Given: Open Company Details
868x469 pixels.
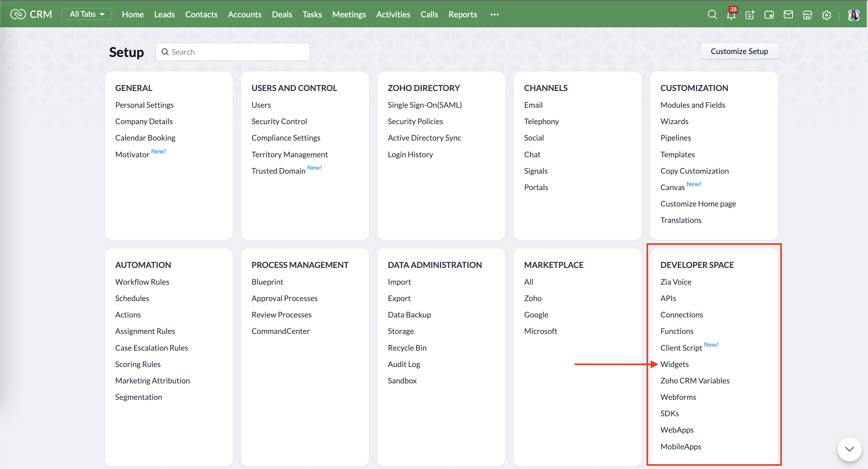Looking at the screenshot, I should (x=144, y=121).
